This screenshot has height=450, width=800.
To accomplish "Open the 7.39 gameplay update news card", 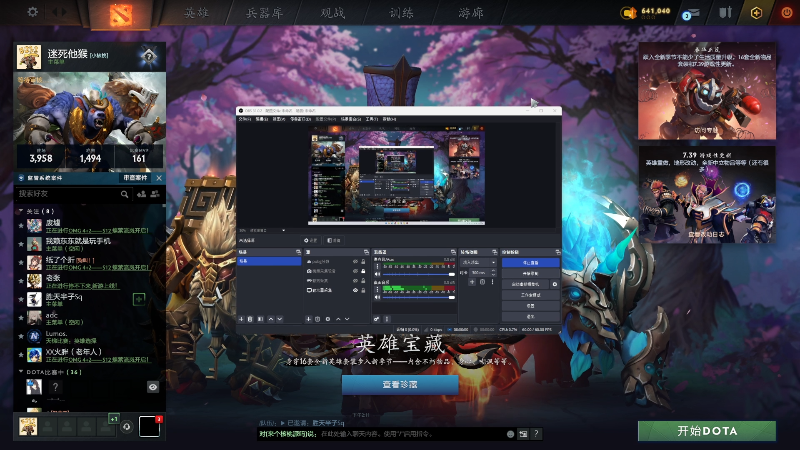I will point(707,194).
